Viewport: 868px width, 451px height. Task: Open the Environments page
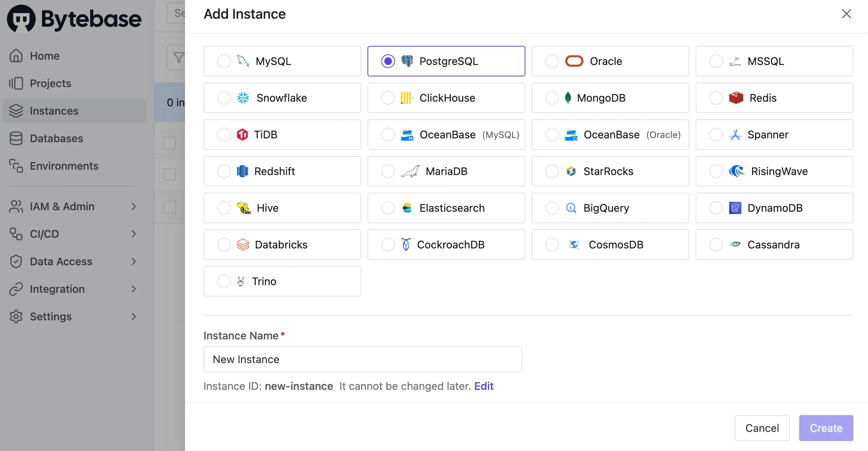point(64,166)
